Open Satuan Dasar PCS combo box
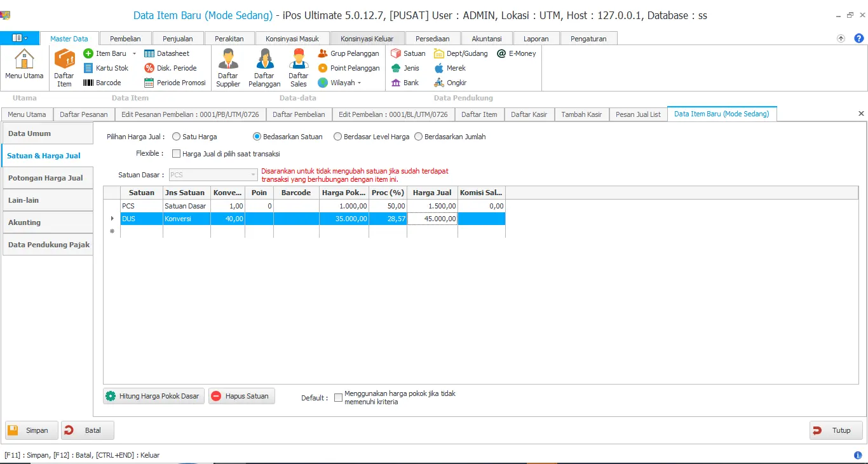The height and width of the screenshot is (464, 868). [212, 175]
